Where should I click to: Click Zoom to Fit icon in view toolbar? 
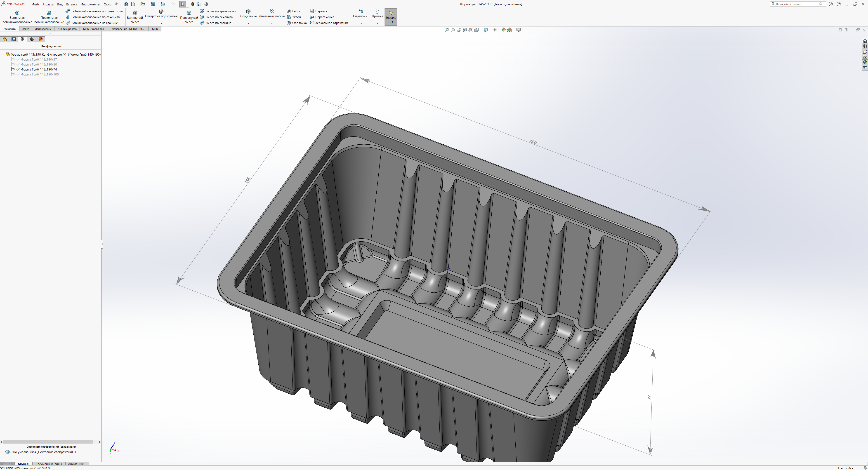(x=447, y=30)
